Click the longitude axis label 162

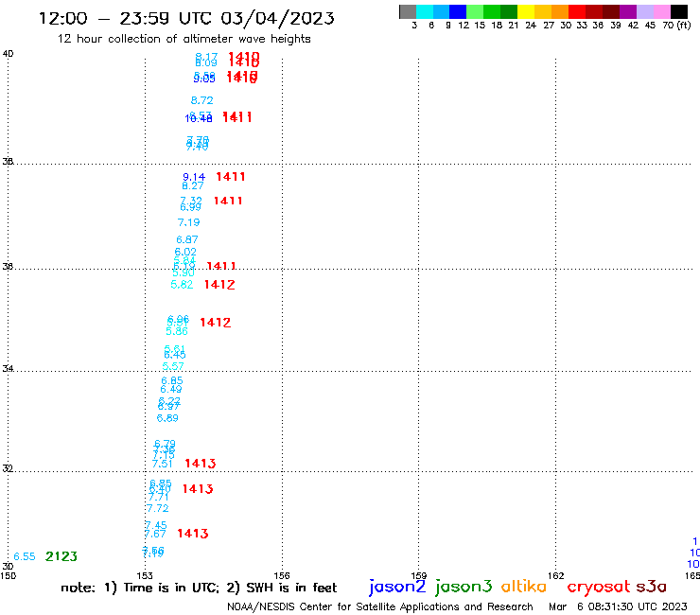coord(556,575)
